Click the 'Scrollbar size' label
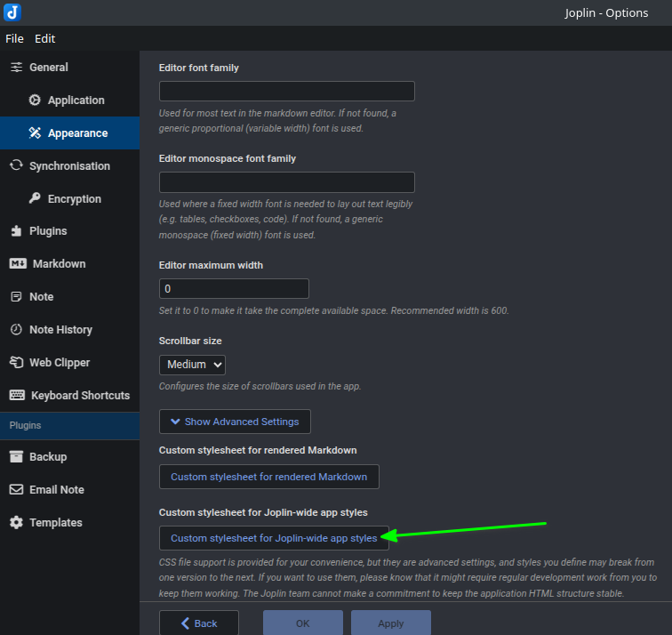Screen dimensions: 672x635 190,341
